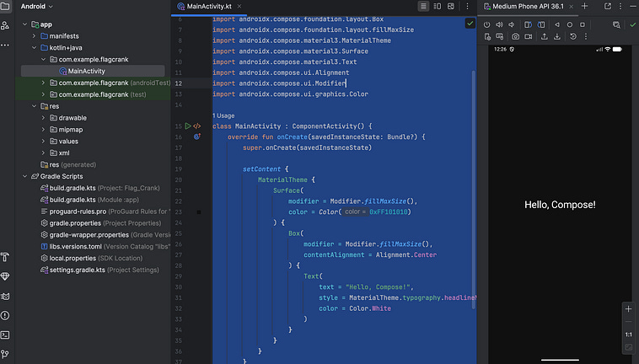Viewport: 639px width, 364px height.
Task: Open the Gemini diamond tool icon
Action: click(x=5, y=276)
